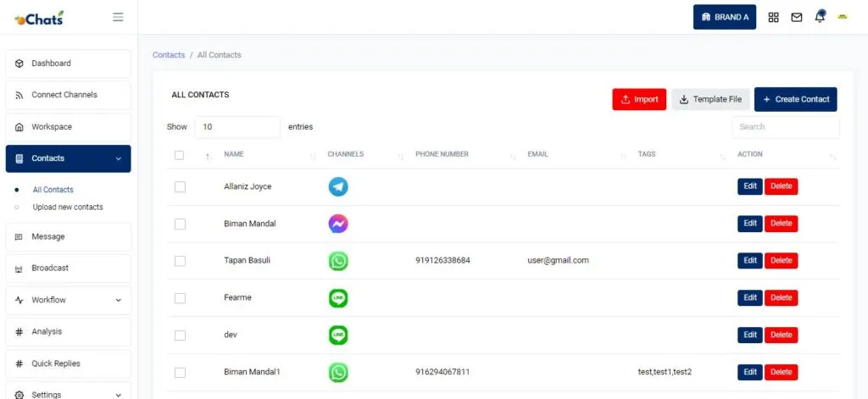The height and width of the screenshot is (399, 868).
Task: Select All Contacts submenu item
Action: (x=53, y=190)
